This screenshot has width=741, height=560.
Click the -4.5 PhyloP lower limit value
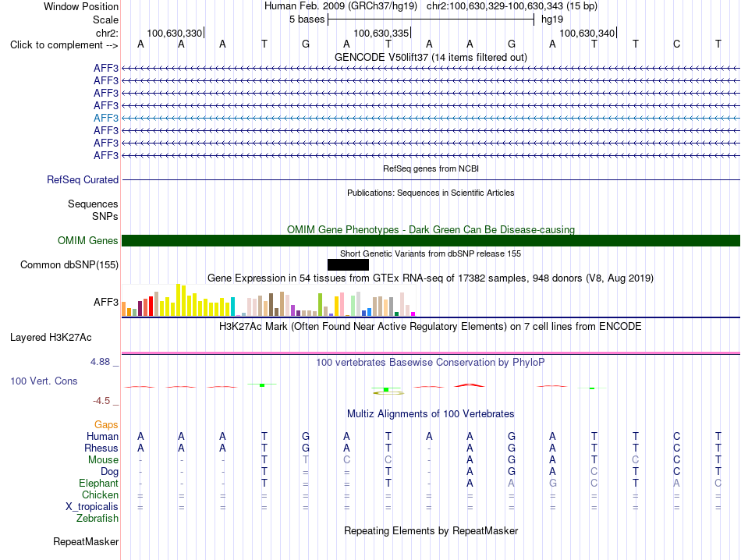(x=101, y=401)
